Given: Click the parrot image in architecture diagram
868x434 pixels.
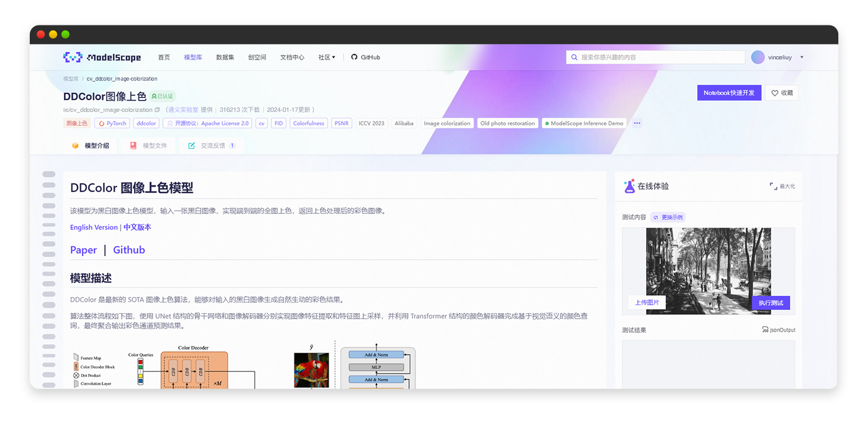Looking at the screenshot, I should [x=312, y=370].
